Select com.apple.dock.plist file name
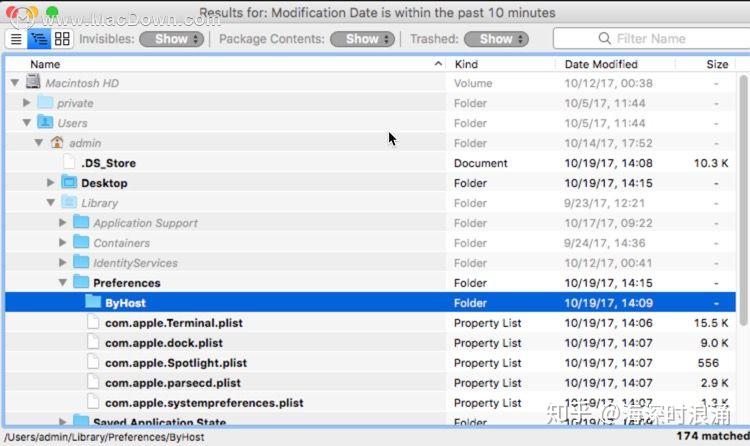750x446 pixels. tap(164, 343)
